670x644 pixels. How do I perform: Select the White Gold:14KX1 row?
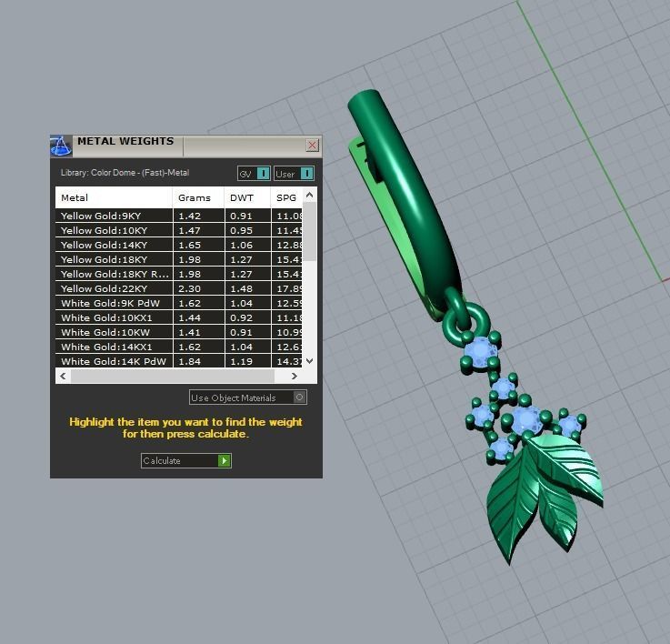(x=178, y=347)
